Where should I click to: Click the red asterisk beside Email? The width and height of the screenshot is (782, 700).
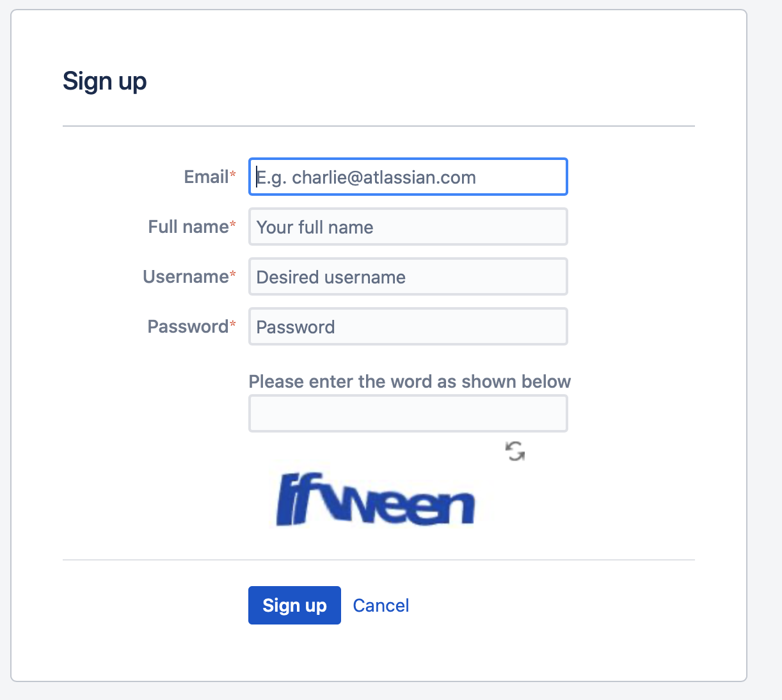tap(233, 175)
